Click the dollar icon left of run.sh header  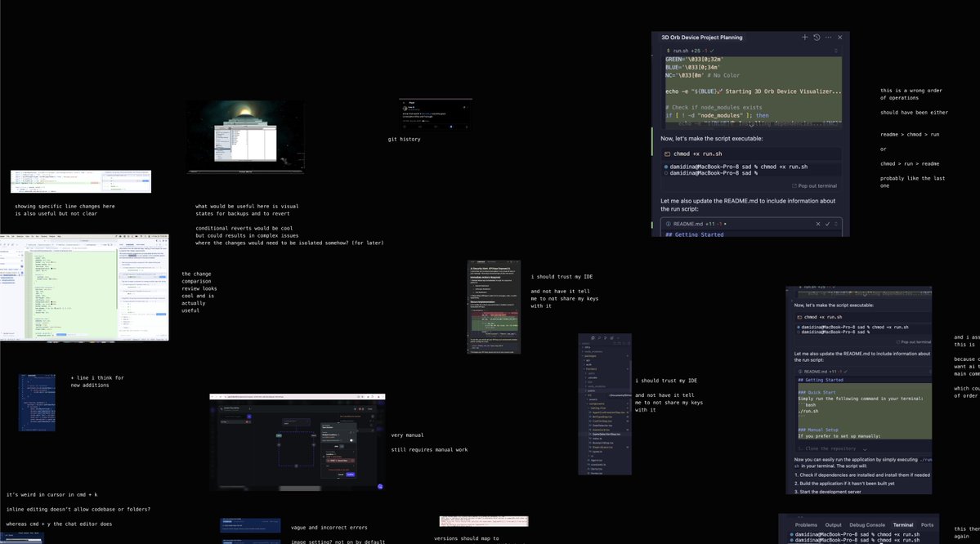click(x=668, y=51)
